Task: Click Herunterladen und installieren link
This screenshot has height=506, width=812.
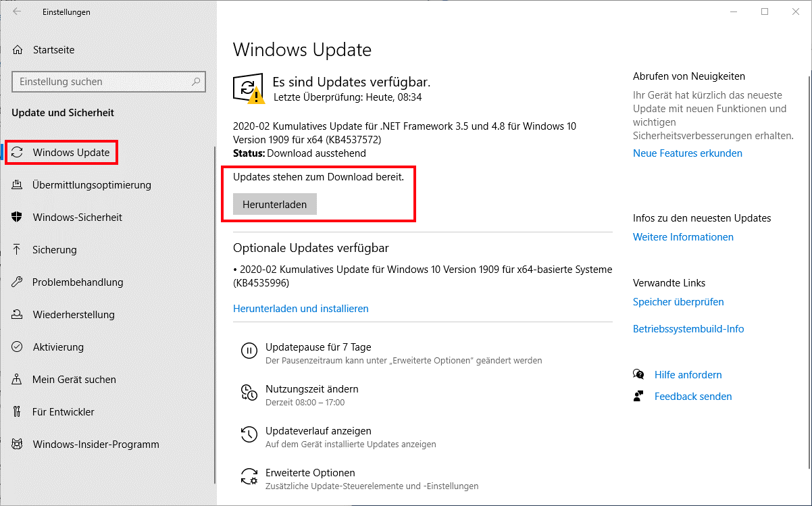Action: coord(301,308)
